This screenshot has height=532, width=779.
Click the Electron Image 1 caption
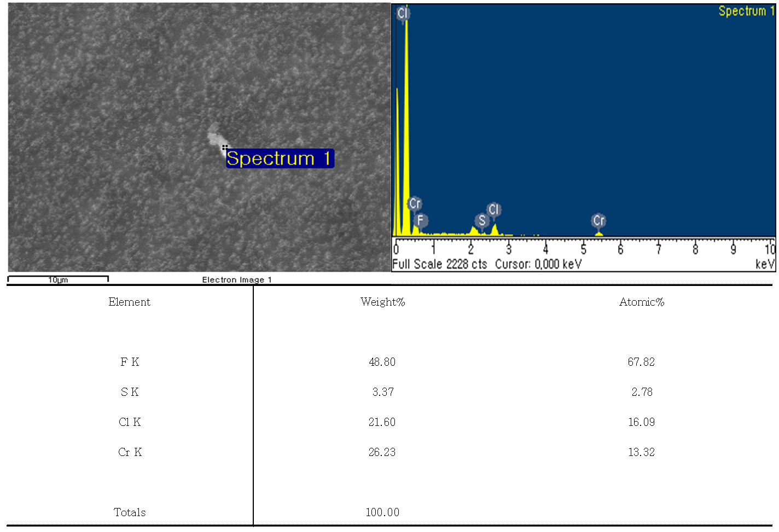point(237,280)
